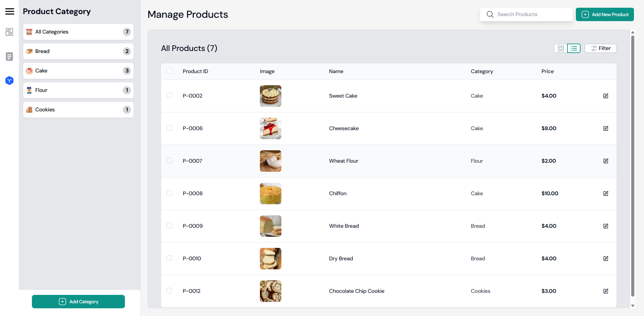Select the Cake category filter
644x316 pixels.
point(78,70)
